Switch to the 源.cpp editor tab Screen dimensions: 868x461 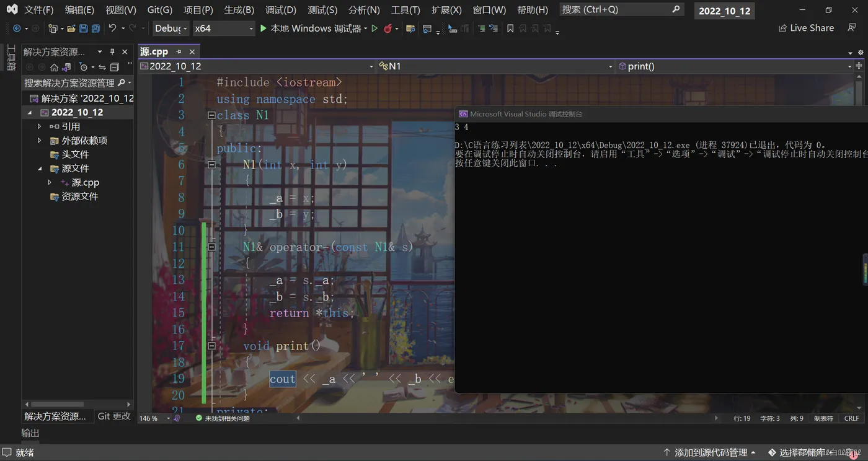[154, 52]
